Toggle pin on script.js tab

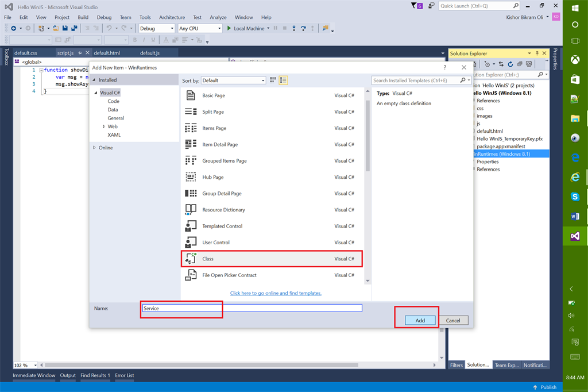pyautogui.click(x=80, y=53)
